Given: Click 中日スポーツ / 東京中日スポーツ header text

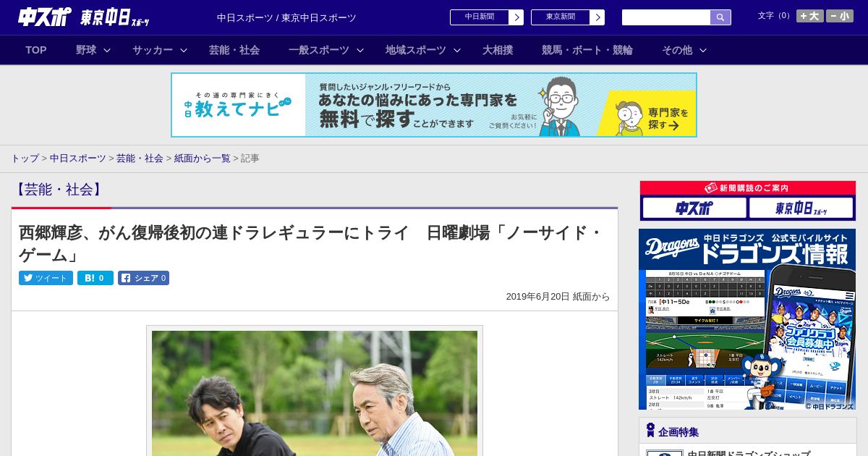Looking at the screenshot, I should coord(286,17).
